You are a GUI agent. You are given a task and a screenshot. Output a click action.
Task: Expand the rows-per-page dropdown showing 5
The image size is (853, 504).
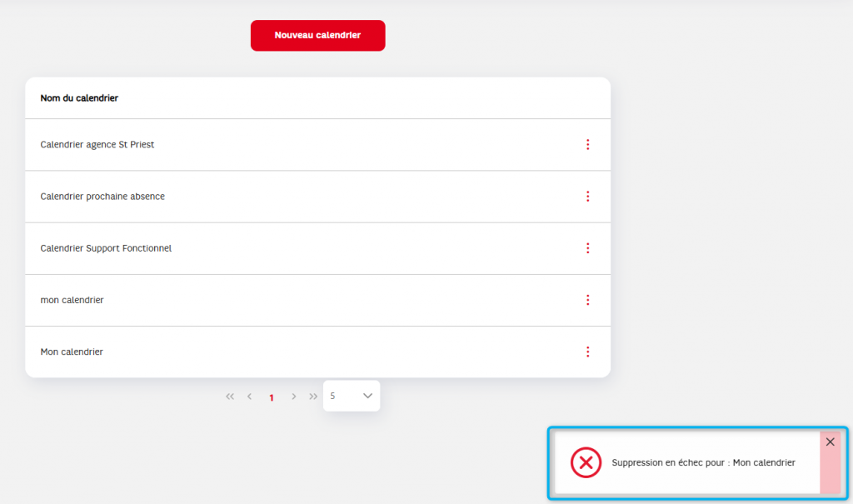[352, 396]
